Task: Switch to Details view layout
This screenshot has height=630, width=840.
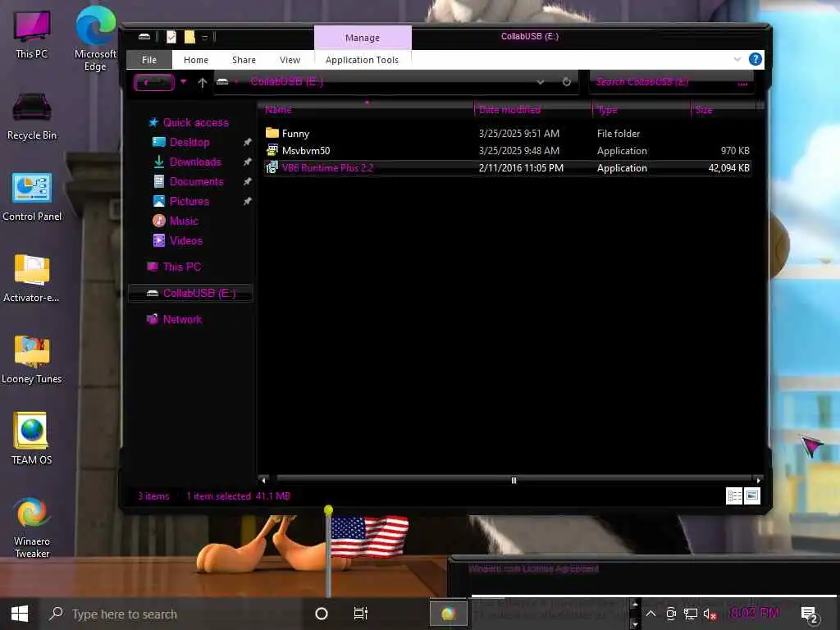Action: (734, 496)
